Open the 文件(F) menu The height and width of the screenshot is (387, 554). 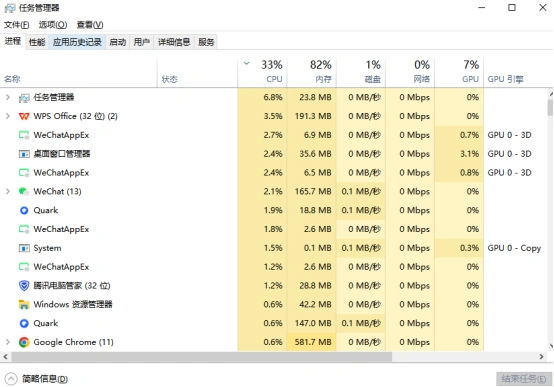[x=17, y=25]
